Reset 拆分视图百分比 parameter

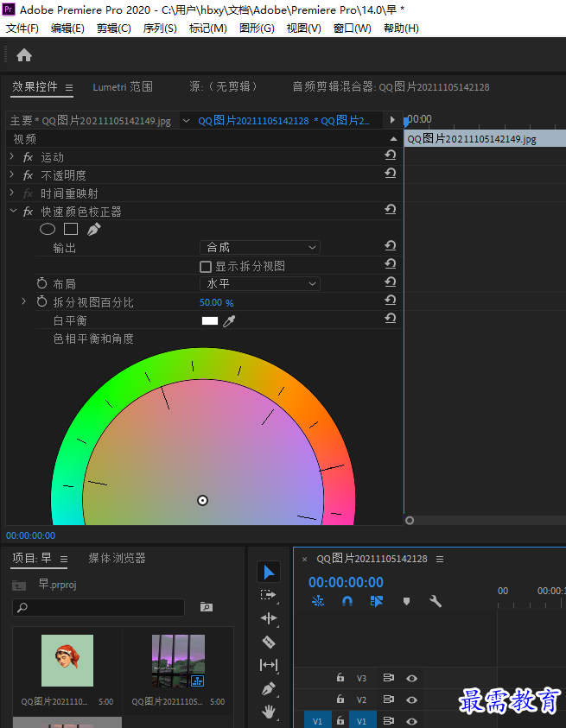391,300
